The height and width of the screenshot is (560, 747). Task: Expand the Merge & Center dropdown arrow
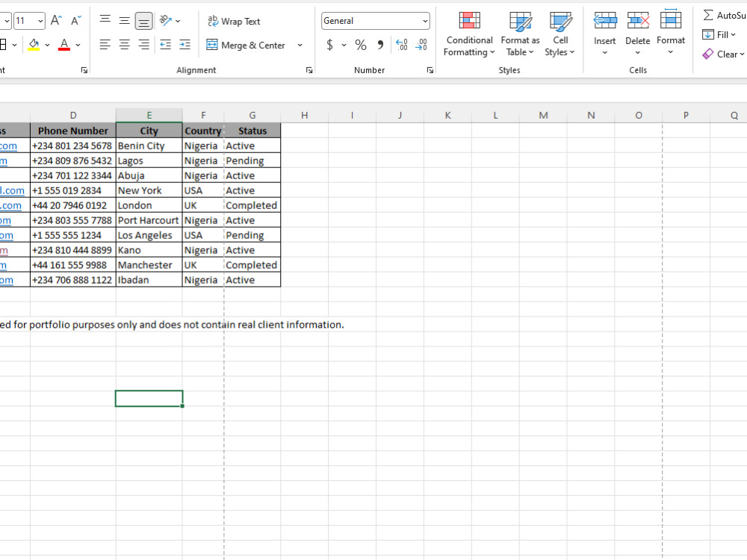pos(300,46)
